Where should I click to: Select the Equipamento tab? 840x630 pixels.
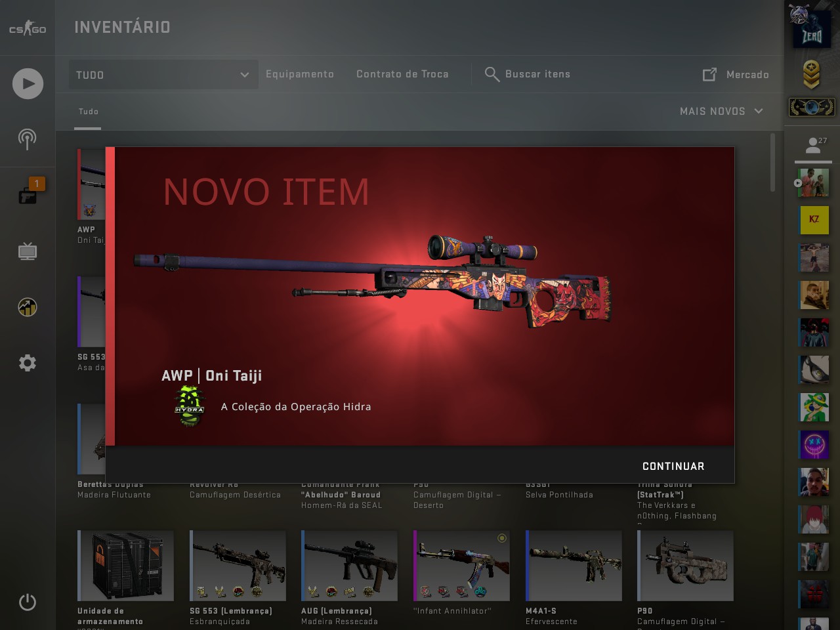300,74
